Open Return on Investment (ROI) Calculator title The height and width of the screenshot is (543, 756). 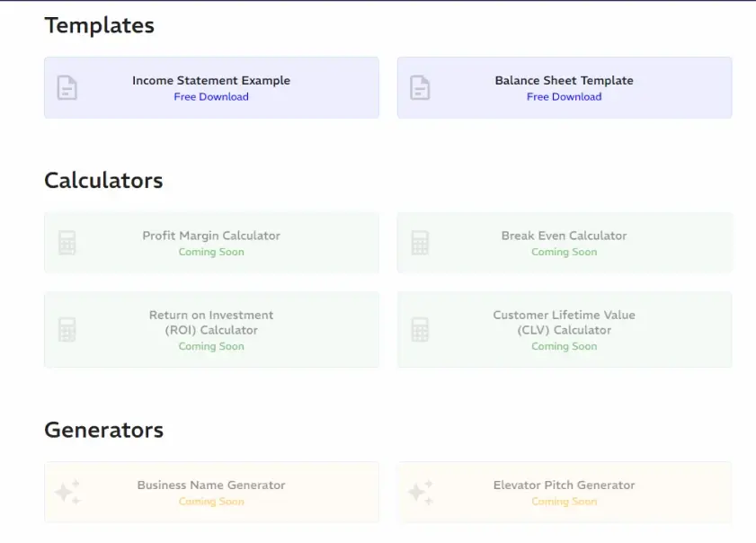tap(211, 322)
